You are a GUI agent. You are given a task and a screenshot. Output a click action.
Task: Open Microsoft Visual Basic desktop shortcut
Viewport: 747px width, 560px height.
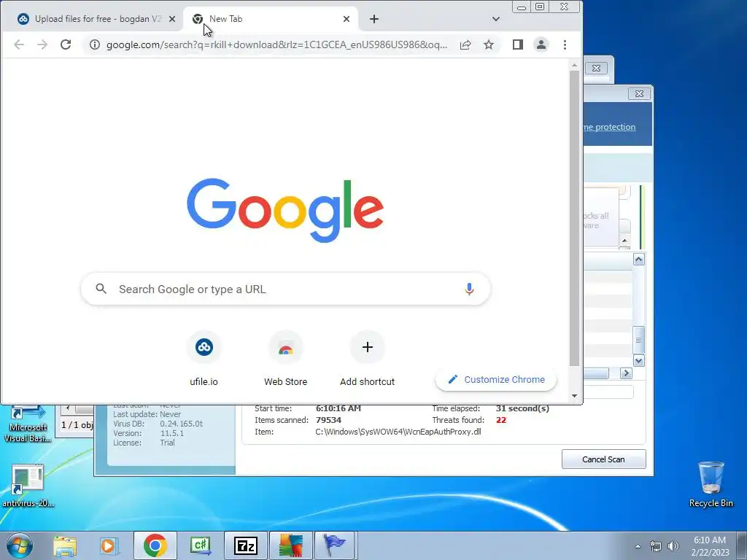click(x=28, y=424)
